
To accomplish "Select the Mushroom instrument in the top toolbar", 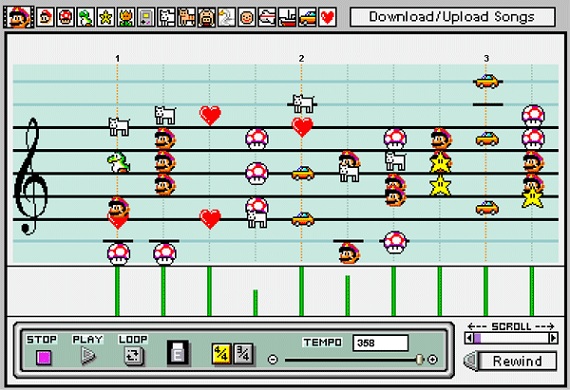I will click(65, 17).
